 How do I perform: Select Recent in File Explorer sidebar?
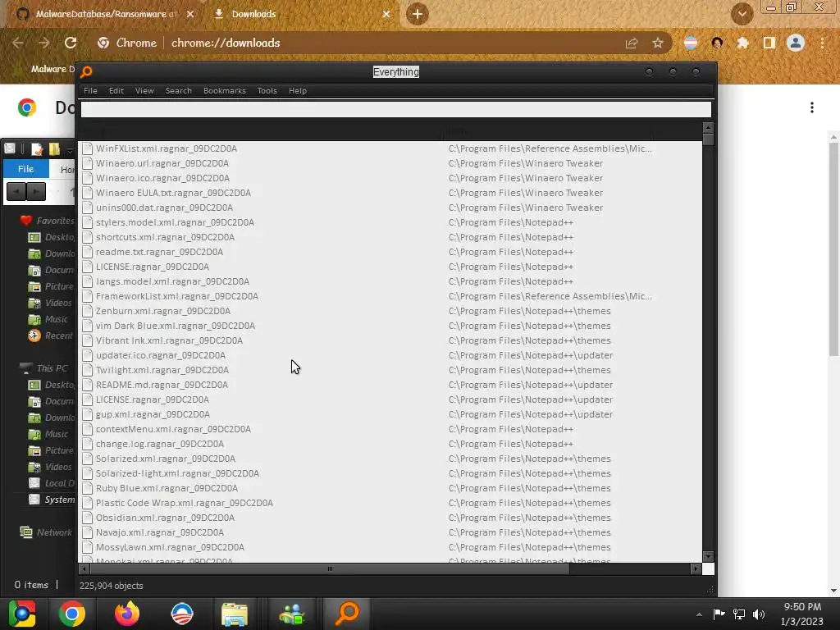pyautogui.click(x=50, y=336)
